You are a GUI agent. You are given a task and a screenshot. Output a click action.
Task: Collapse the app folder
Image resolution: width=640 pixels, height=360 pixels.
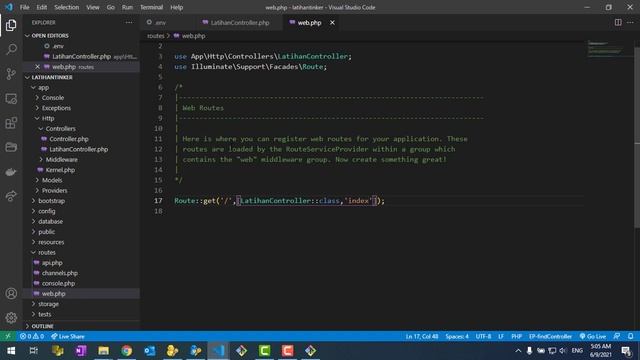(82, 87)
